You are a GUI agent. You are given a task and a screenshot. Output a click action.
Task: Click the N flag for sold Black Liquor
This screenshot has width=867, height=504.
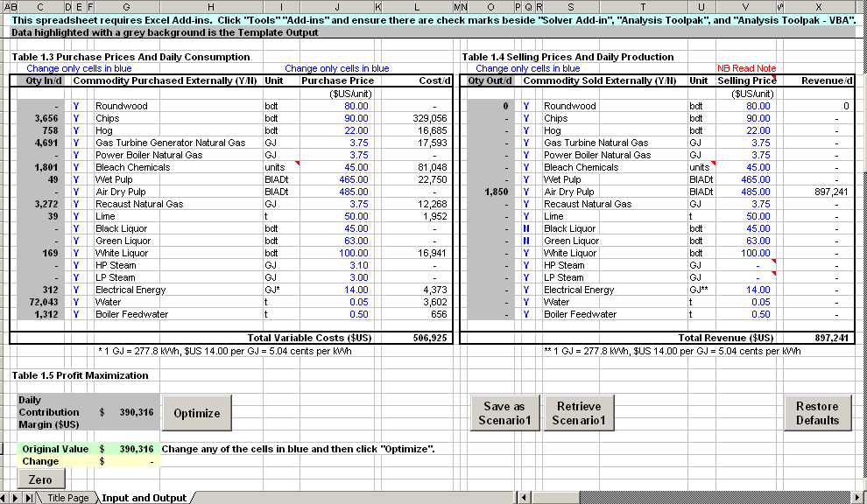click(526, 228)
